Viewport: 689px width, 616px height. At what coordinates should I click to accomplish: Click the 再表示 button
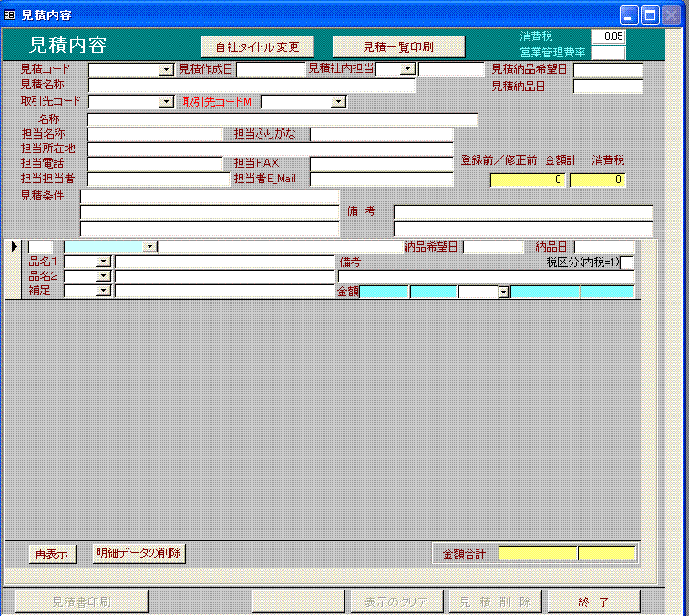52,554
